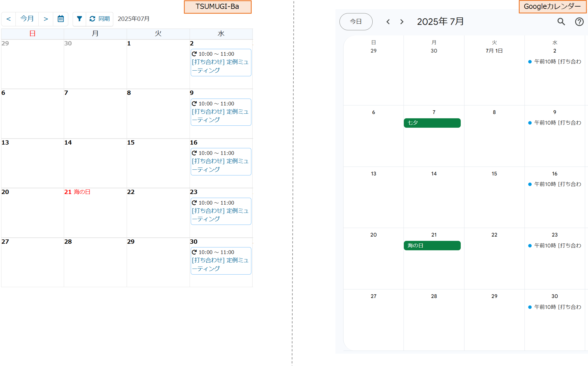Click Google Calendar search icon
The height and width of the screenshot is (366, 588).
click(x=561, y=22)
